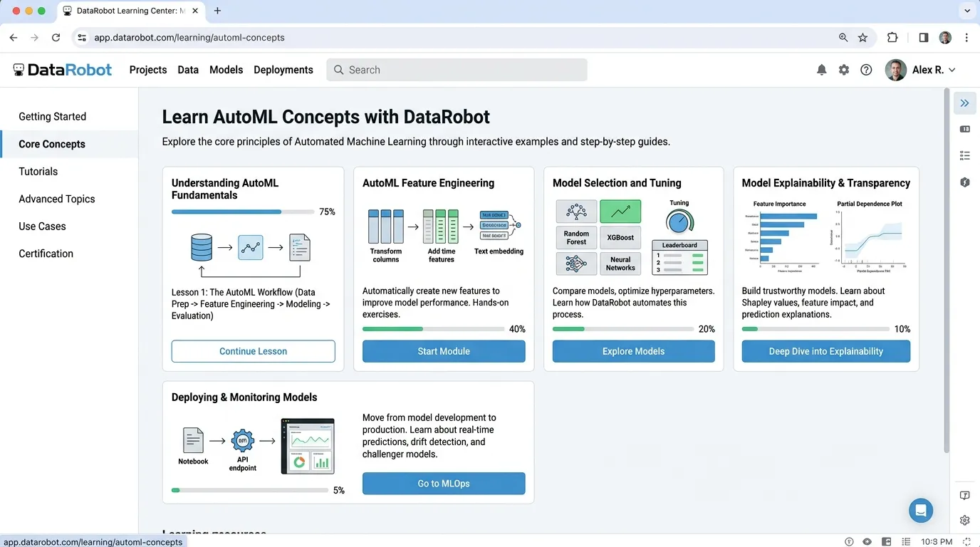Select Core Concepts in sidebar

click(69, 144)
